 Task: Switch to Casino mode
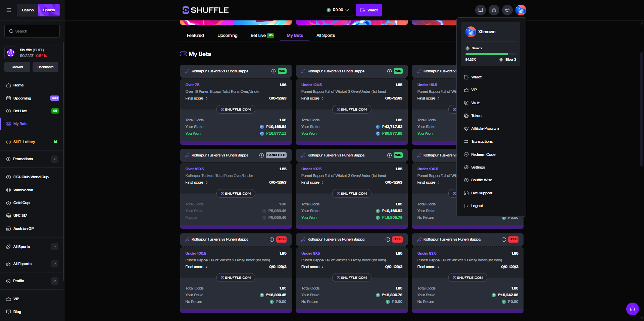tap(28, 10)
